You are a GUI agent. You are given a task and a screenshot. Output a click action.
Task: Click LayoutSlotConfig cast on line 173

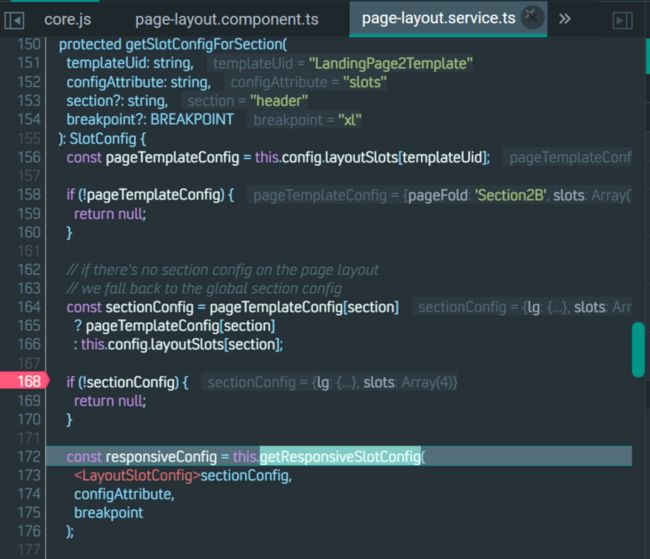point(137,476)
